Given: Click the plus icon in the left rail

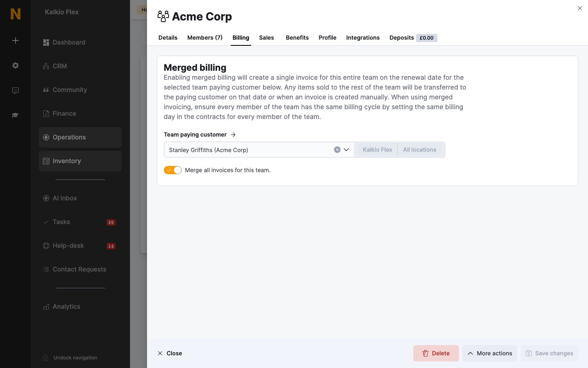Looking at the screenshot, I should 16,40.
